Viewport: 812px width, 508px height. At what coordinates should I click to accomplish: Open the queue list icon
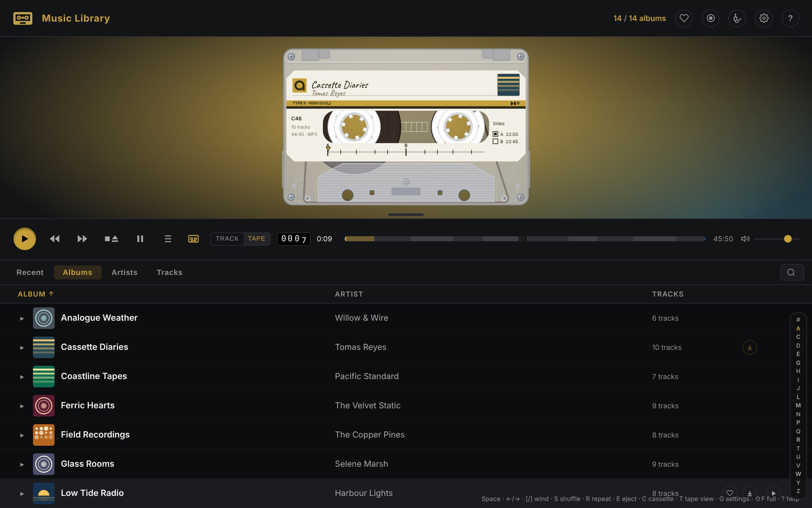(168, 238)
